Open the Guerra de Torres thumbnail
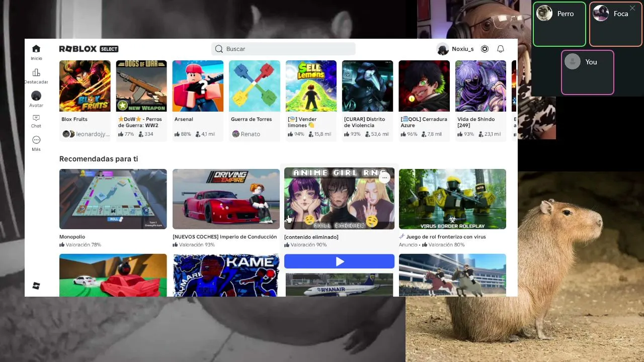 pyautogui.click(x=255, y=86)
